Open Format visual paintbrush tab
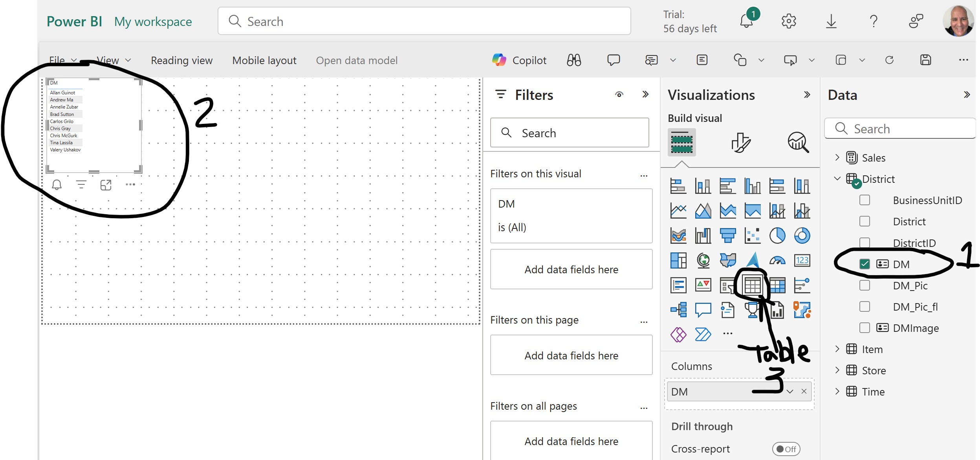The image size is (980, 460). coord(741,142)
